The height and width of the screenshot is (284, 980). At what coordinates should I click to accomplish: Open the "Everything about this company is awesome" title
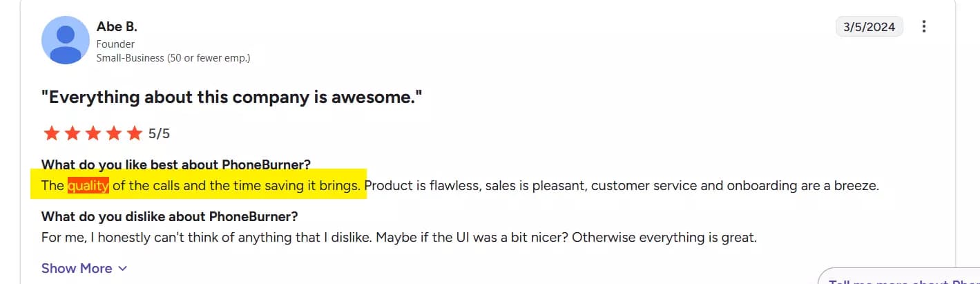pyautogui.click(x=231, y=97)
